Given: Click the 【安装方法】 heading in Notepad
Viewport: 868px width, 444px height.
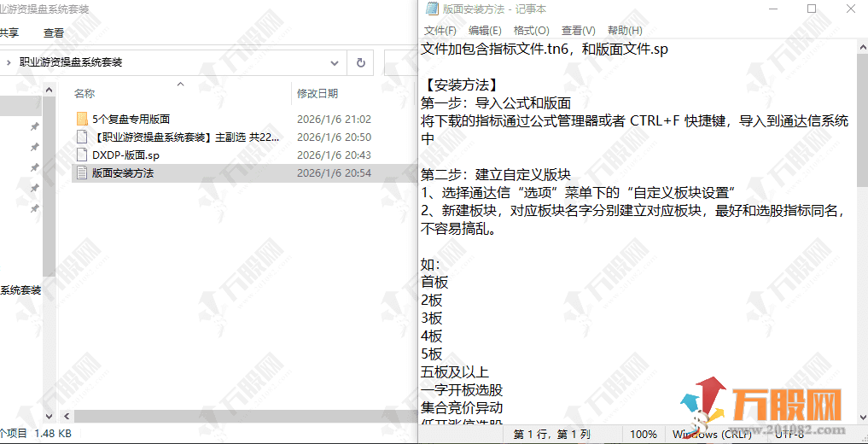Looking at the screenshot, I should pos(461,85).
